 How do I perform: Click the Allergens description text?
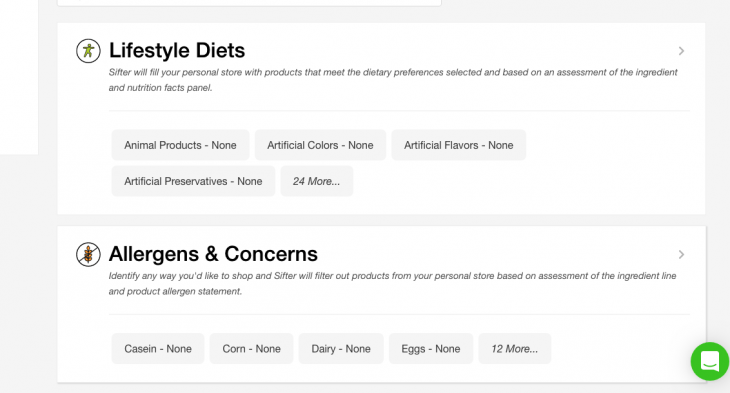tap(392, 283)
